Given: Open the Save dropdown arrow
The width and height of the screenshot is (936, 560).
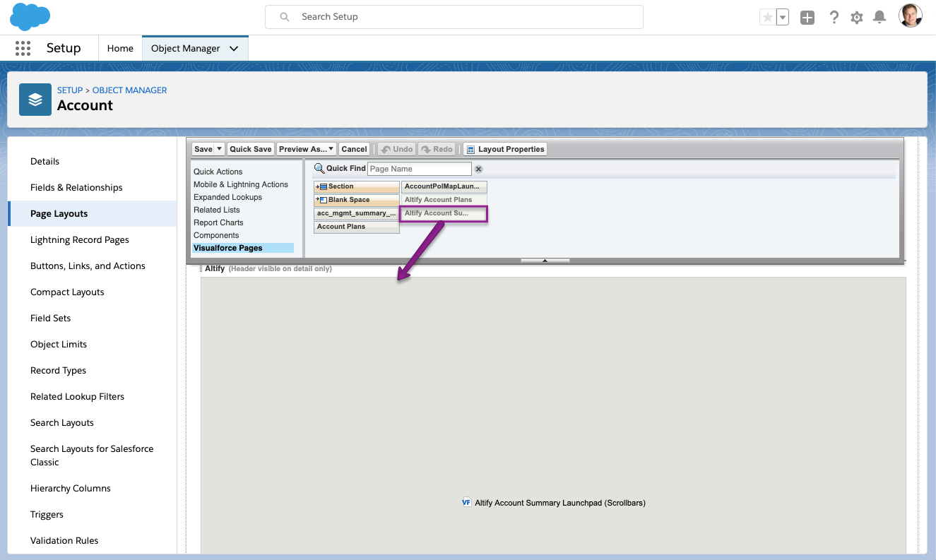Looking at the screenshot, I should point(220,149).
